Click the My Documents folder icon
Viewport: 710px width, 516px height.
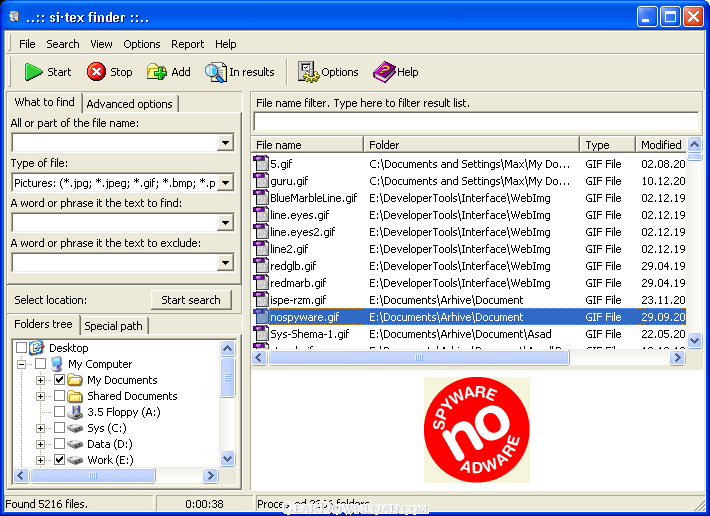click(x=75, y=379)
